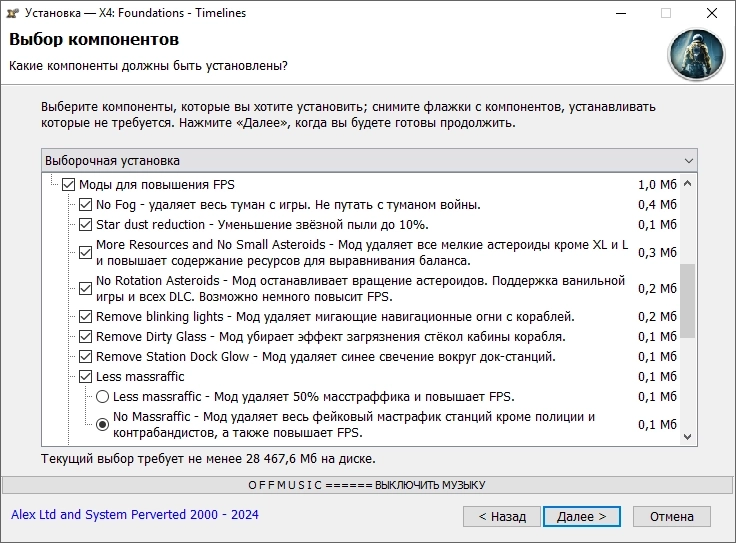Cancel installation with 'Отмена' button
Viewport: 736px width, 543px height.
click(x=672, y=516)
